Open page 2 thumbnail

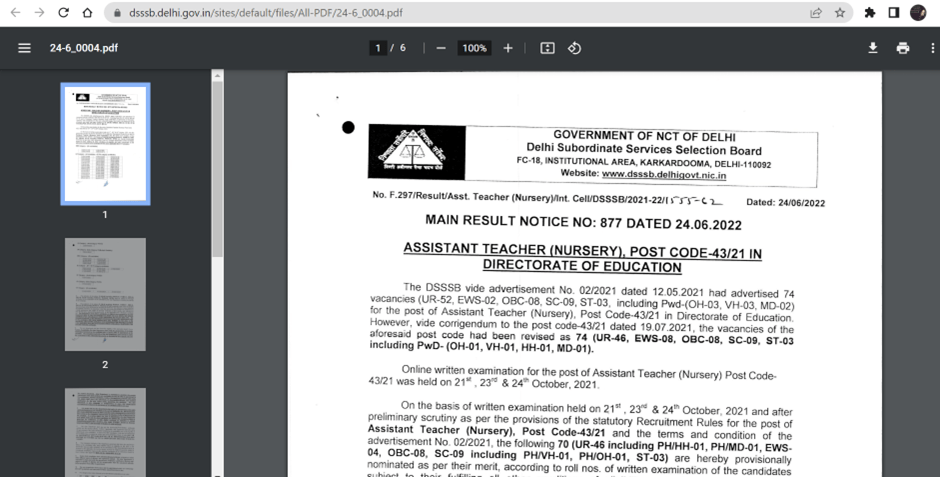tap(105, 294)
